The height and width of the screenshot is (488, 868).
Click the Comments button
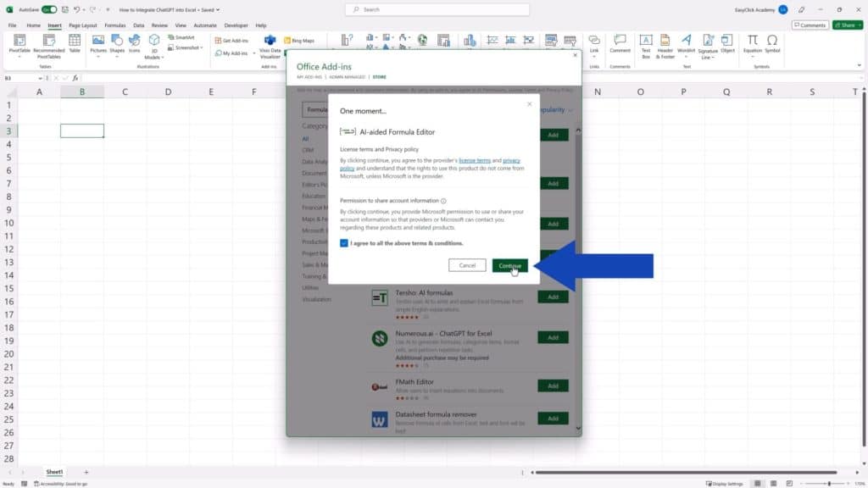click(810, 25)
